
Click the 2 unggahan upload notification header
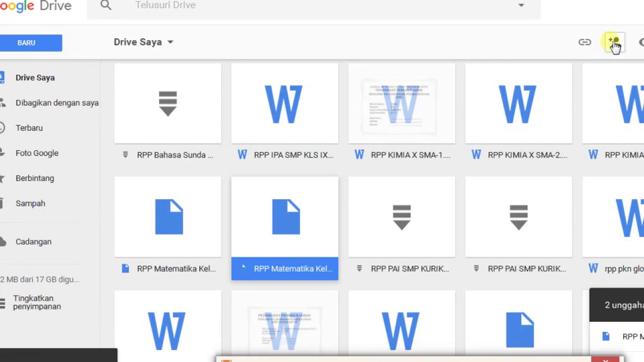point(617,305)
